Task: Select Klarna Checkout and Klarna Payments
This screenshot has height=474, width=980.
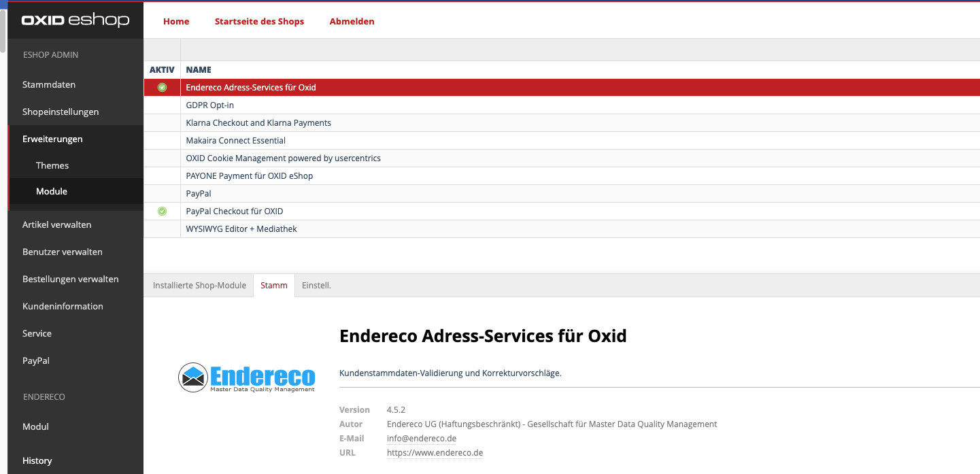Action: pyautogui.click(x=562, y=122)
